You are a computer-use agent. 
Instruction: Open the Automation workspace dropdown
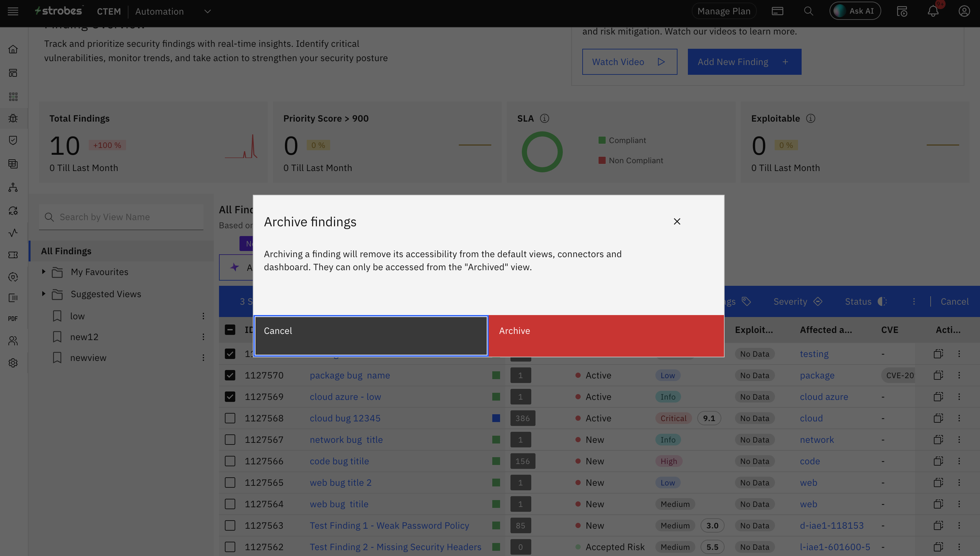click(207, 11)
